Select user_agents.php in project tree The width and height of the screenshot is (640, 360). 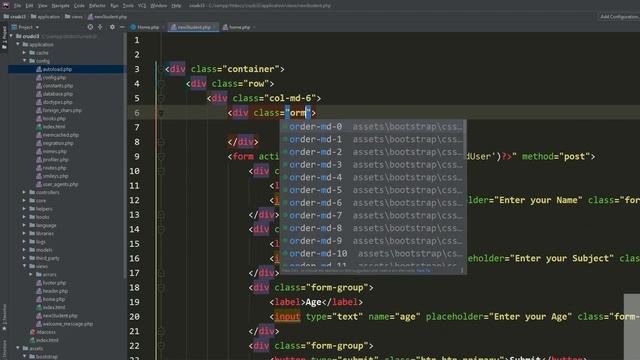[x=60, y=184]
